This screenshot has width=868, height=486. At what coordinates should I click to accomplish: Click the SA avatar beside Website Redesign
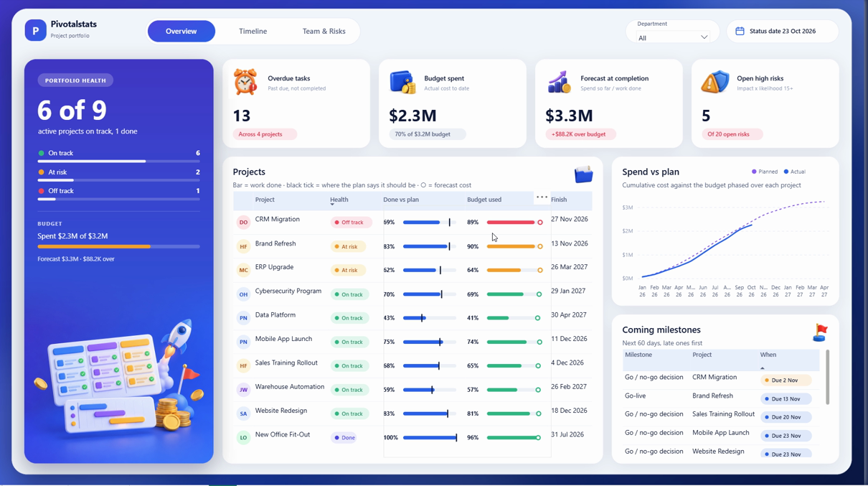243,413
